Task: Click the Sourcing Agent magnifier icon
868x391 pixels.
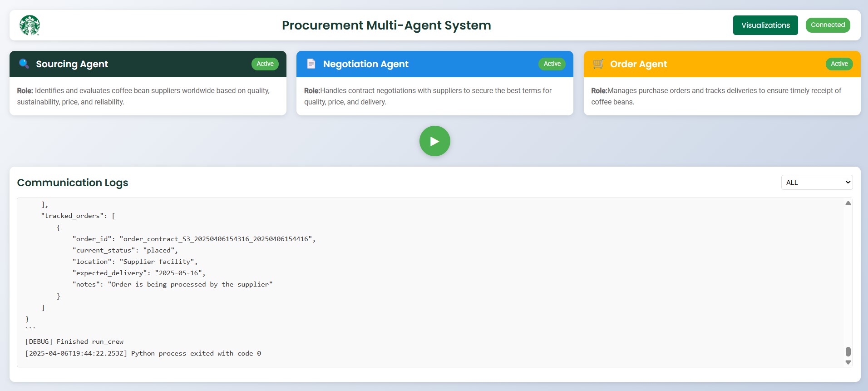Action: tap(24, 64)
